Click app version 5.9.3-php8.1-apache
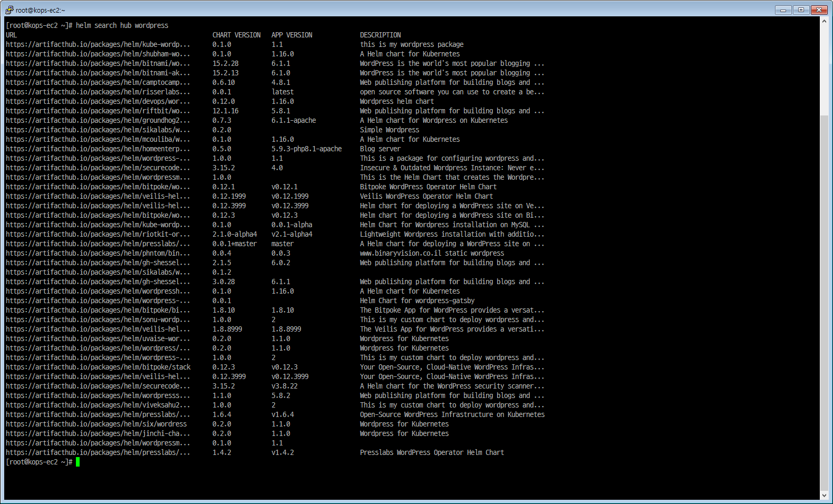 coord(306,149)
